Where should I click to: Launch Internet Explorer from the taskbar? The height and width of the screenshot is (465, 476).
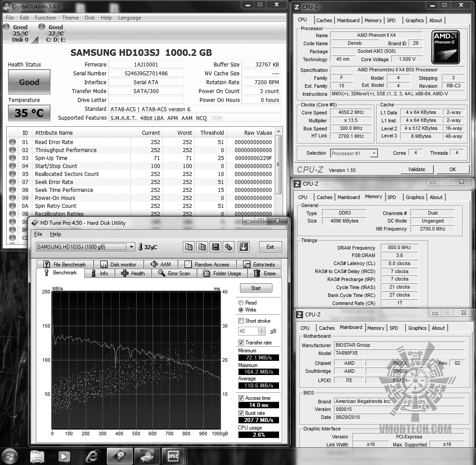(x=91, y=457)
